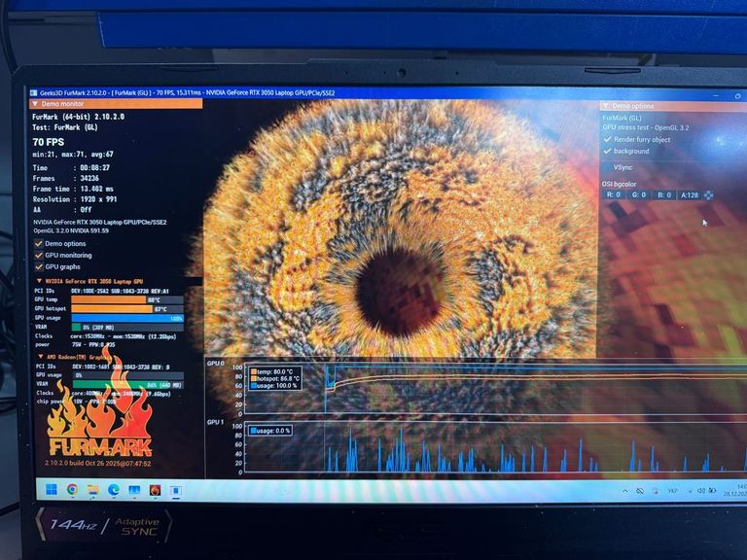Open Google Chrome from the taskbar

[73, 491]
